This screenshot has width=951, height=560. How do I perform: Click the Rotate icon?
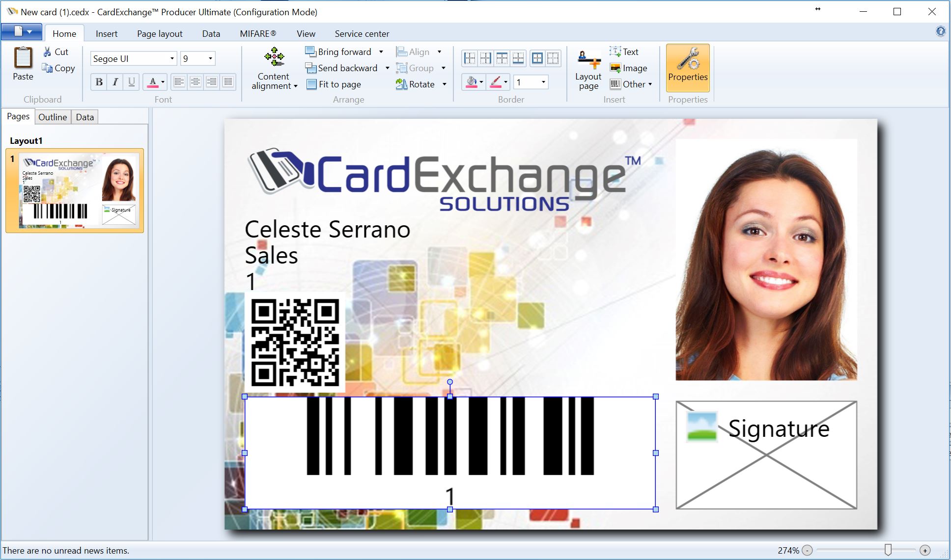coord(401,84)
